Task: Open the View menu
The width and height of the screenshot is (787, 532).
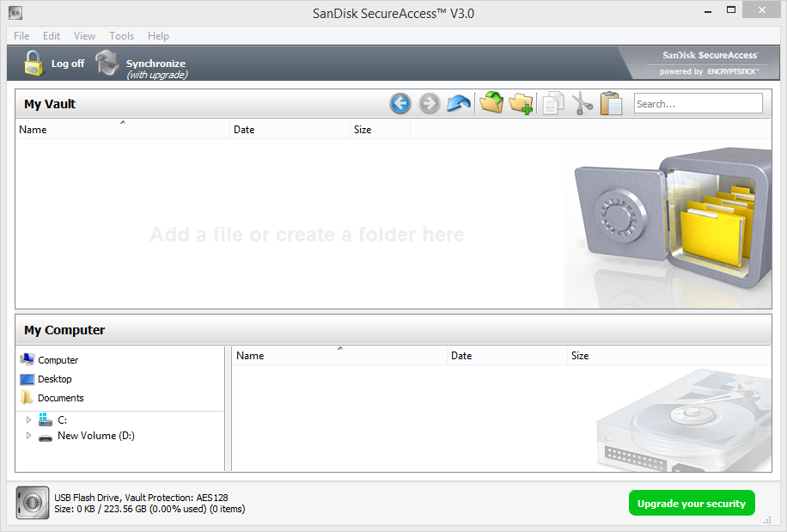Action: 84,36
